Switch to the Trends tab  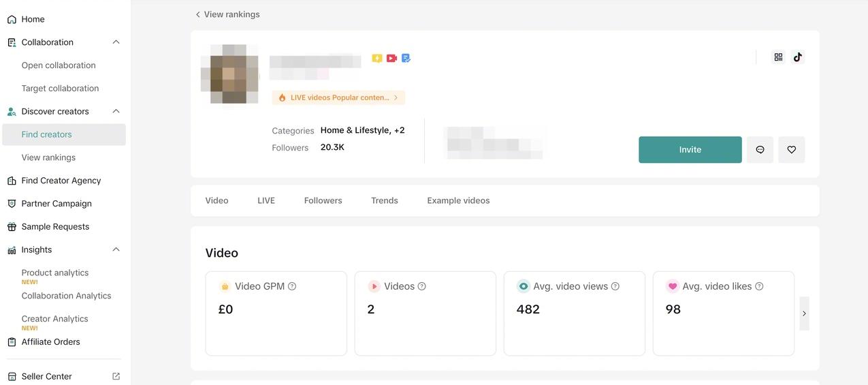(385, 200)
